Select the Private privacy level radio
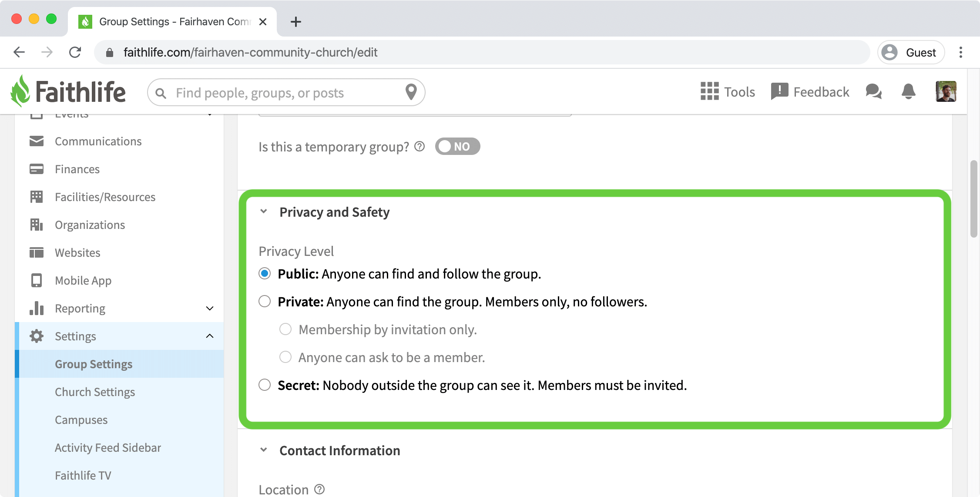 point(265,301)
